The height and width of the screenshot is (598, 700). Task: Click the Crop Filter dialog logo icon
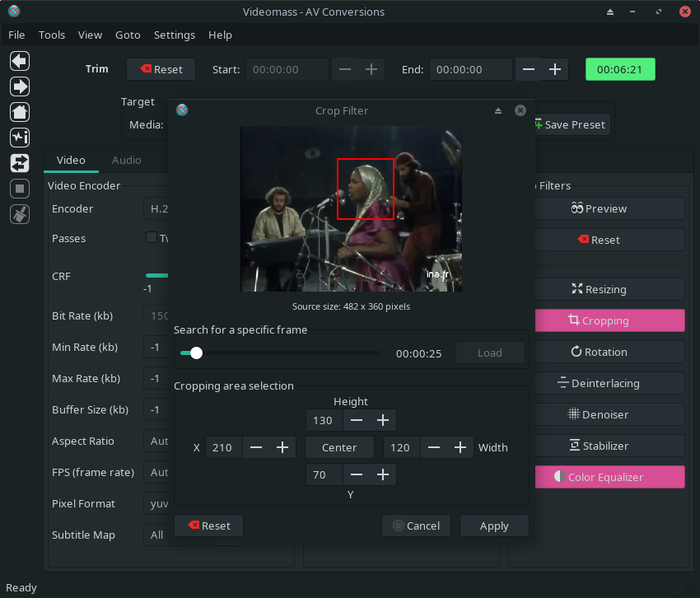coord(182,110)
